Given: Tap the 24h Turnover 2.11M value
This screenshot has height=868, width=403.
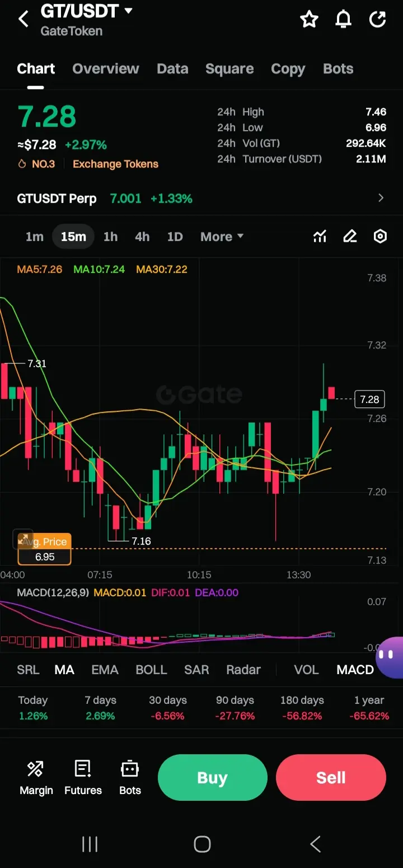Looking at the screenshot, I should pyautogui.click(x=371, y=159).
